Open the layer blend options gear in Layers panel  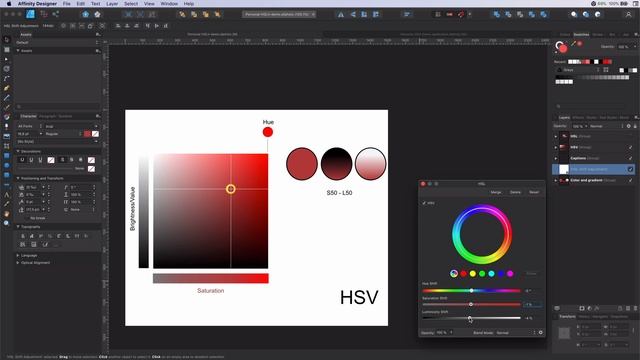[629, 126]
